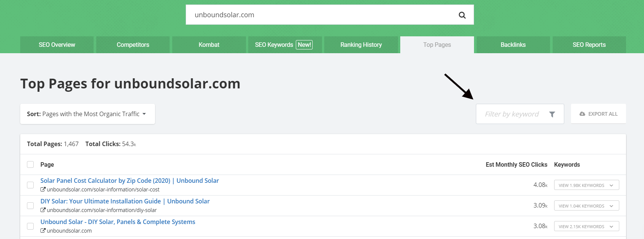The width and height of the screenshot is (644, 239).
Task: Click the Total Pages: 1,467 text
Action: (x=53, y=144)
